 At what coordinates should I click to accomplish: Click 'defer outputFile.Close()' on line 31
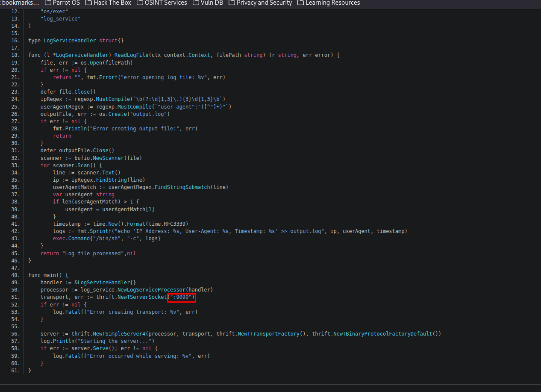[78, 150]
